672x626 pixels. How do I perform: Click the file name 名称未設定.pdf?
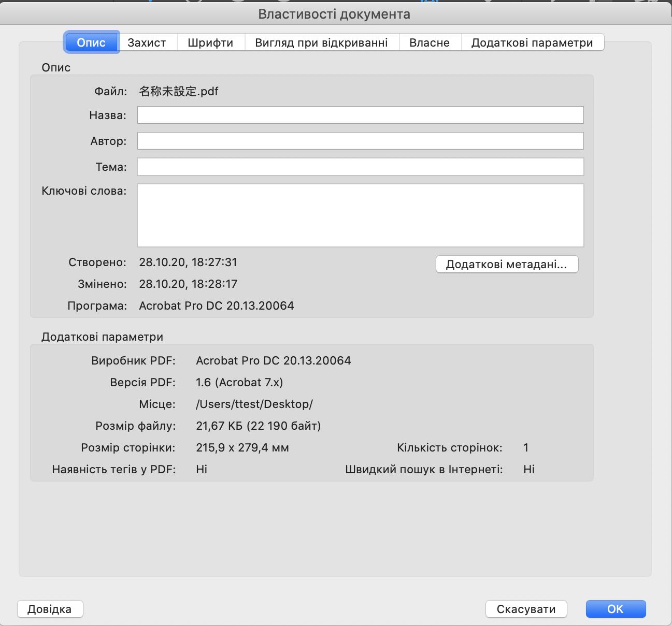(x=179, y=92)
